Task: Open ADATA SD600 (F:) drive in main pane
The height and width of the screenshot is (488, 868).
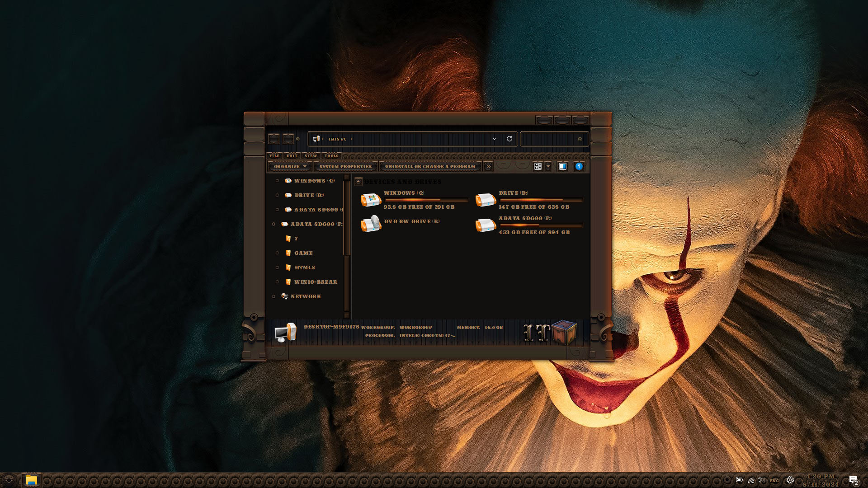Action: (x=486, y=225)
